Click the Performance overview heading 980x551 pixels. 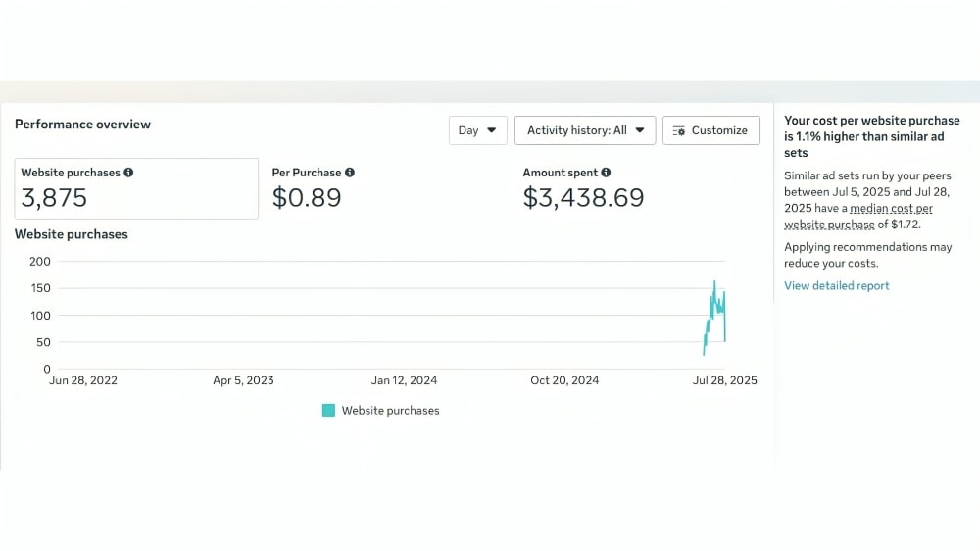point(83,125)
